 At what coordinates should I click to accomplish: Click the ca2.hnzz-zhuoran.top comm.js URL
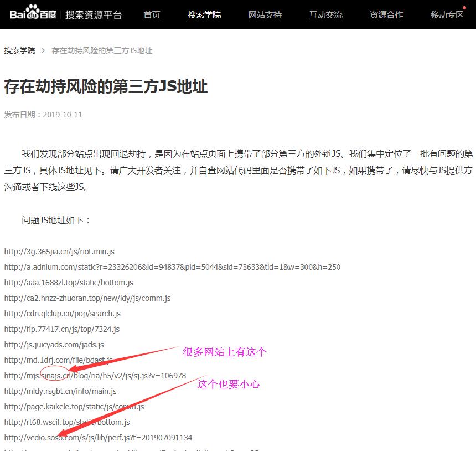(x=87, y=298)
